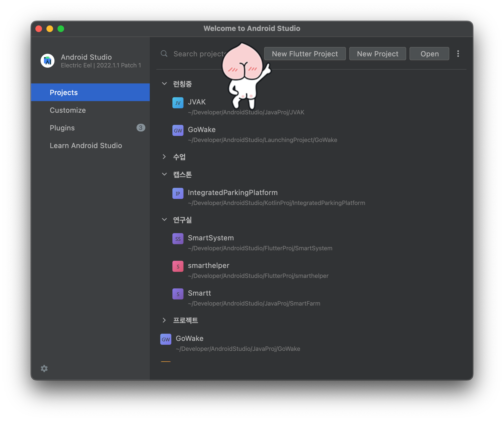Click the GW icon of LaunchingProject GoWake
504x421 pixels.
coord(178,130)
